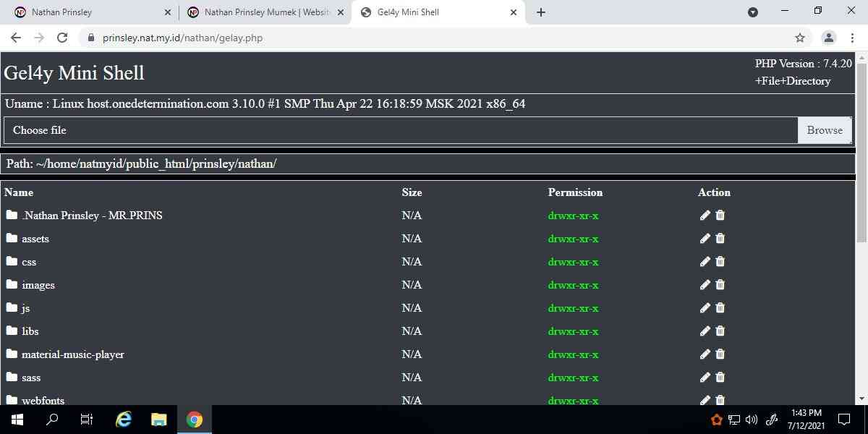Open the .Nathan Prinsley - MR.PRINS folder

click(92, 216)
